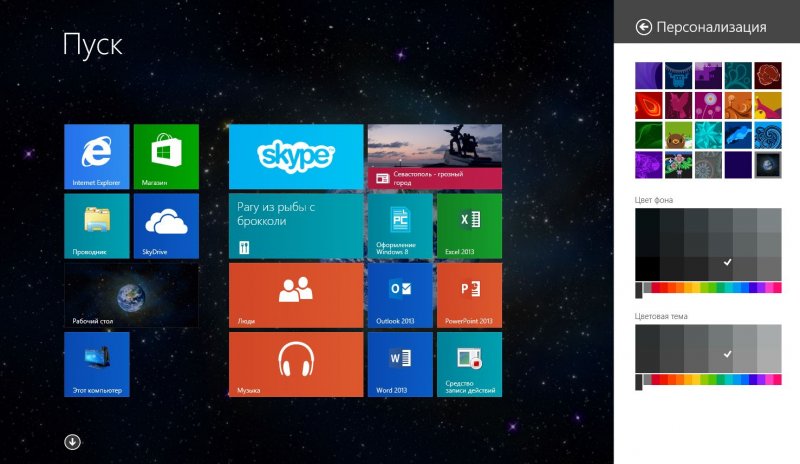Pick the black bottom-left swatch in Цвет фона
Image resolution: width=800 pixels, height=464 pixels.
tap(647, 268)
